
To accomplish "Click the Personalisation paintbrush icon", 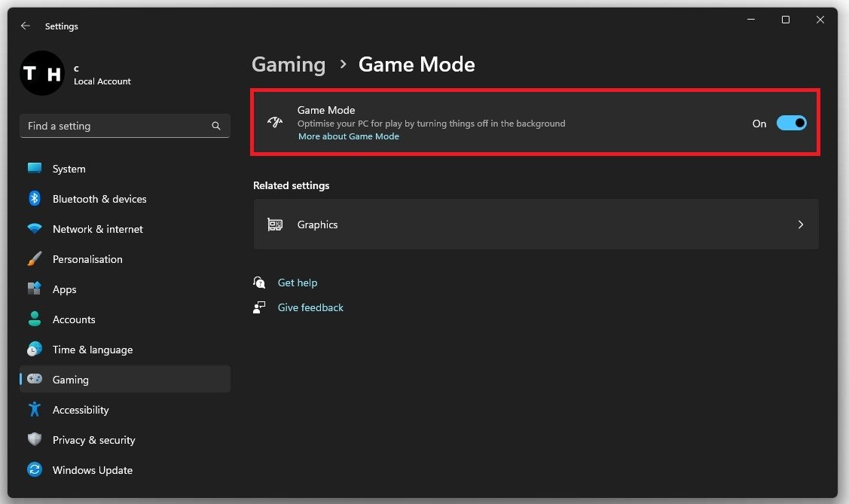I will click(x=35, y=259).
